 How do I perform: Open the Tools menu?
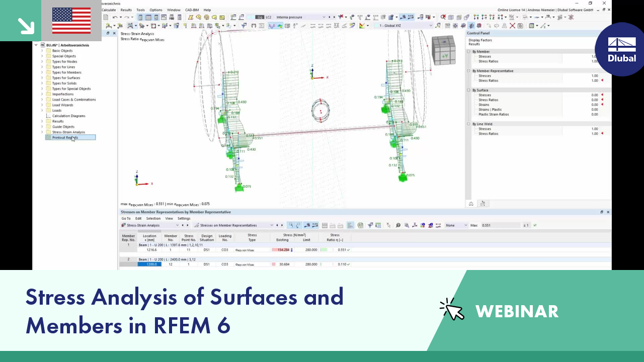coord(140,10)
